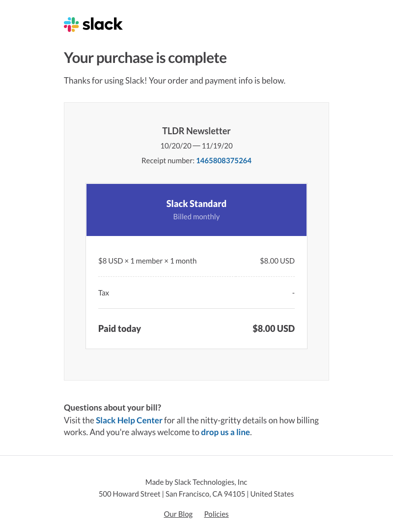
Task: Click the 500 Howard Street address line
Action: pyautogui.click(x=196, y=494)
